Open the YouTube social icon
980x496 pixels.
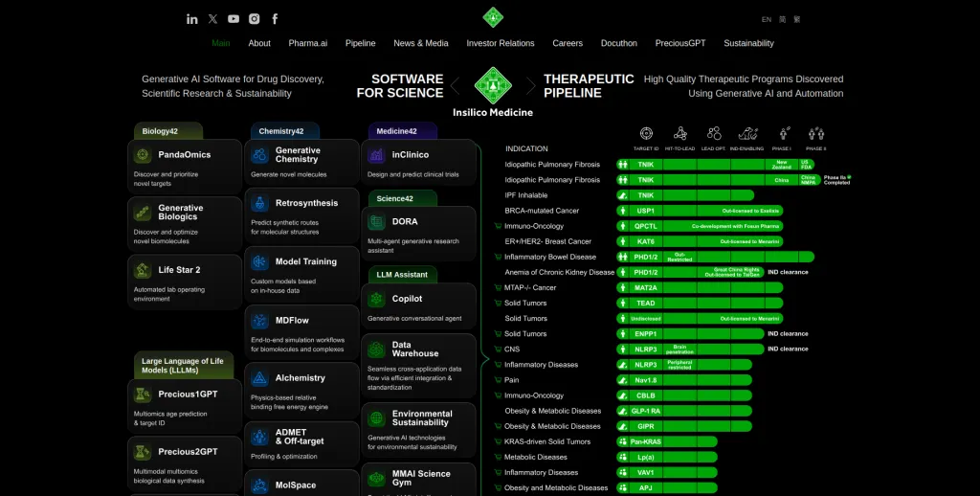tap(234, 19)
